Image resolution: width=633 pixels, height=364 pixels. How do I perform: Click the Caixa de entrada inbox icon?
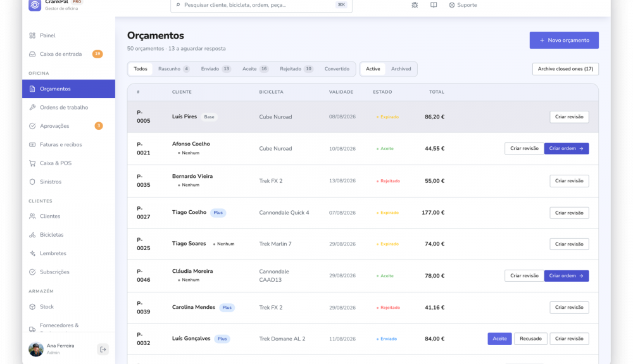coord(32,54)
